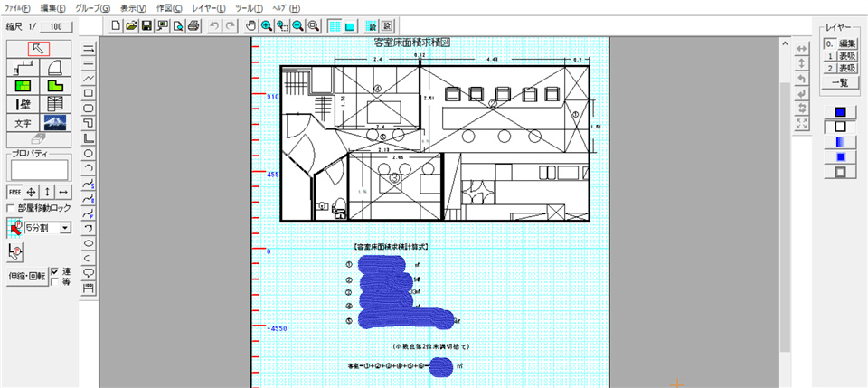Click the zoom in magnifier icon
Image resolution: width=868 pixels, height=388 pixels.
267,25
